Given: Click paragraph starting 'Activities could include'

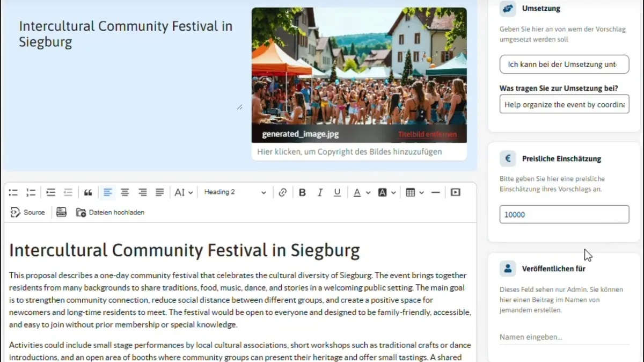Looking at the screenshot, I should [x=240, y=351].
